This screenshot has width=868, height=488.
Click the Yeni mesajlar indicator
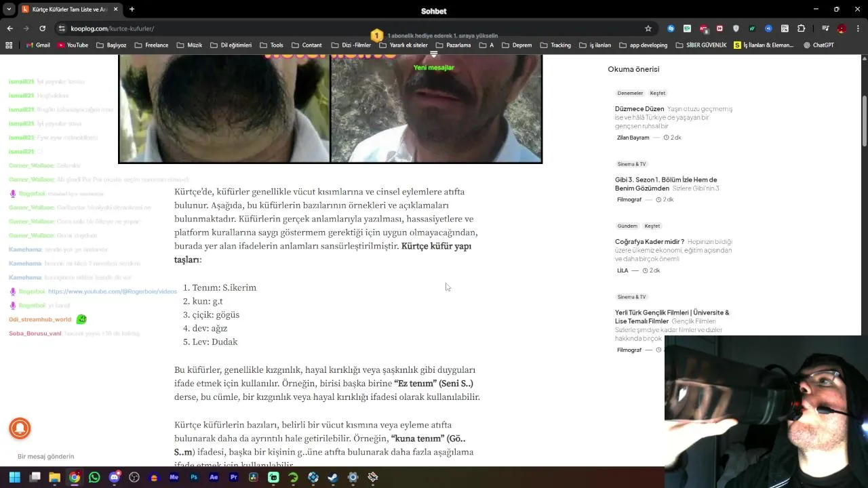434,68
